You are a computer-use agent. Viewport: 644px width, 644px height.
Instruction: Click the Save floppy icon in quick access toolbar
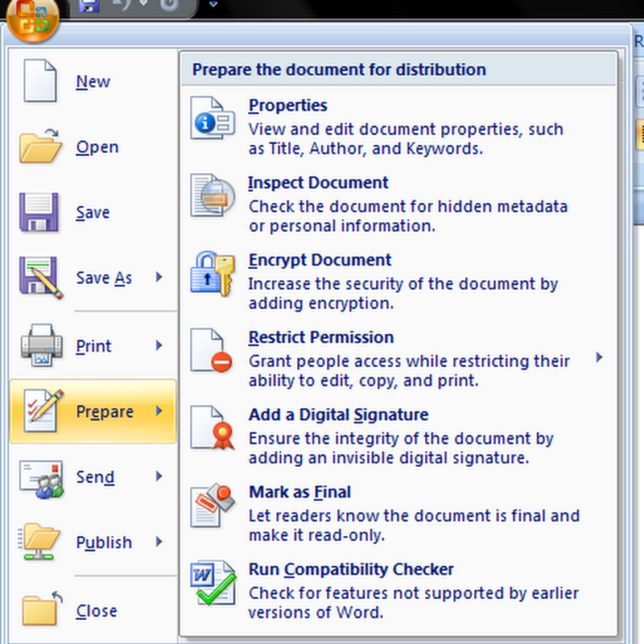[89, 6]
